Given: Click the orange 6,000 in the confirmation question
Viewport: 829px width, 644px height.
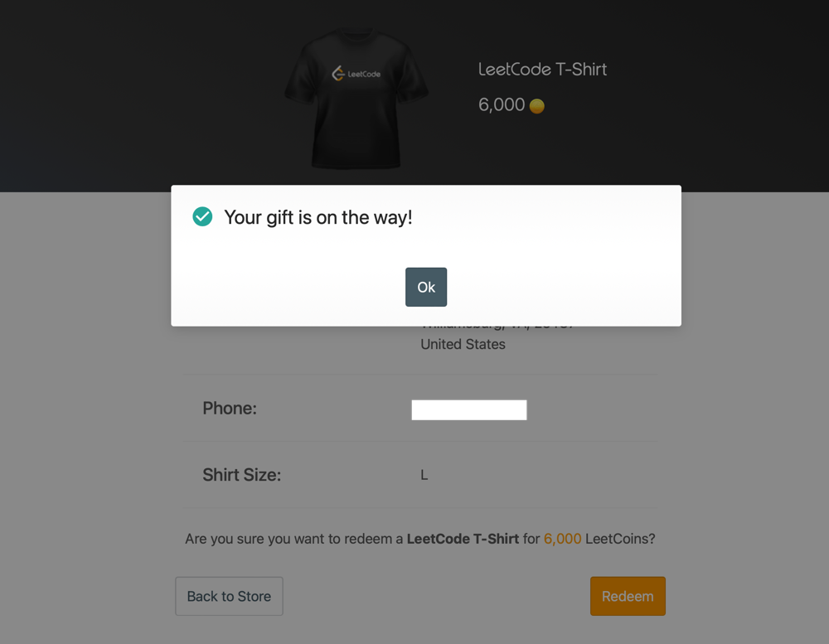Looking at the screenshot, I should tap(563, 539).
